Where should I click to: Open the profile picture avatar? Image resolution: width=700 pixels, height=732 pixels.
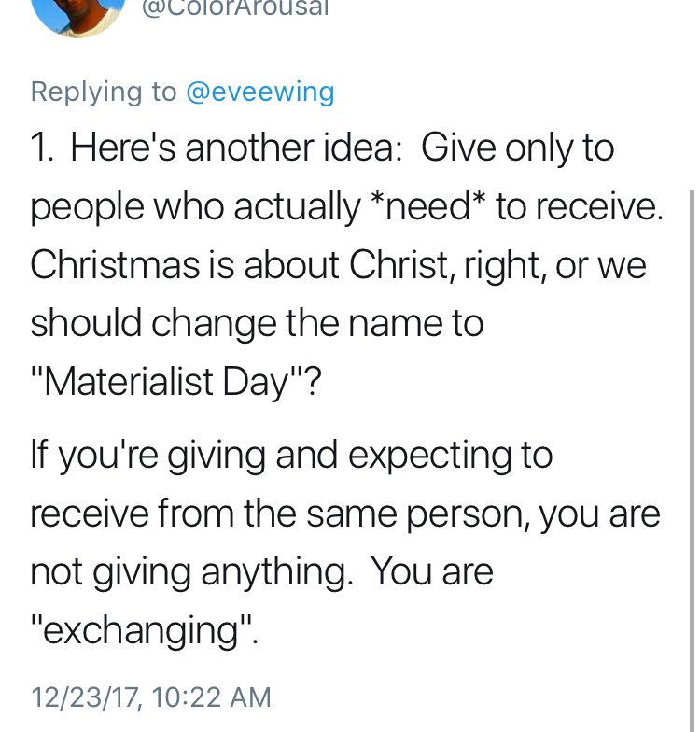point(78,14)
